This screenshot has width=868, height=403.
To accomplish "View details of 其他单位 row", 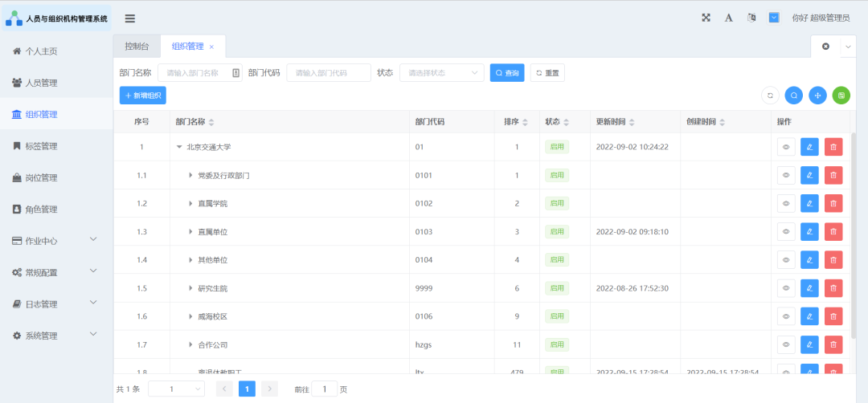I will tap(786, 260).
